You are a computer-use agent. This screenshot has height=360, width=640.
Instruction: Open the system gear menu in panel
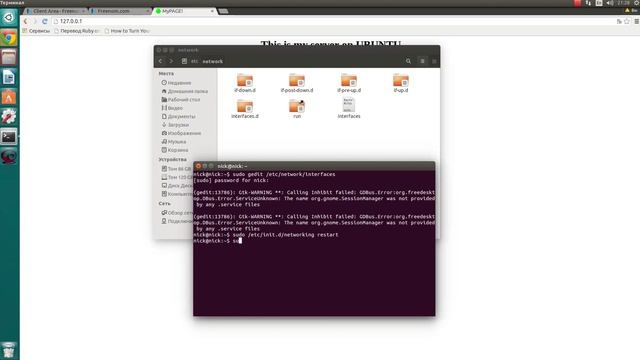click(x=637, y=3)
